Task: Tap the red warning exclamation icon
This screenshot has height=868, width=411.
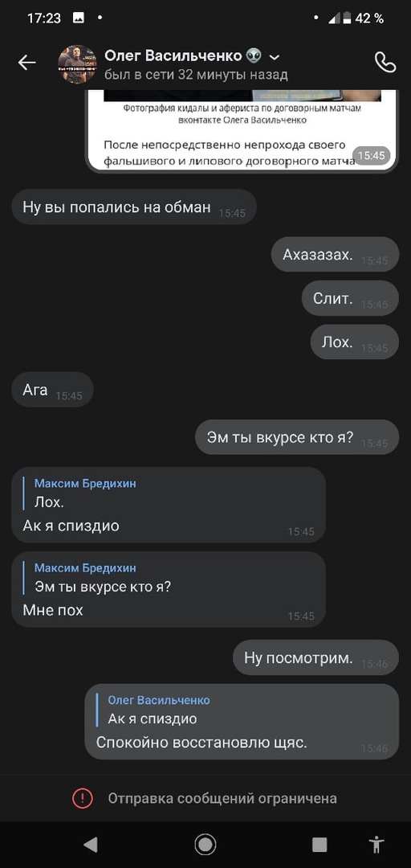Action: coord(83,798)
